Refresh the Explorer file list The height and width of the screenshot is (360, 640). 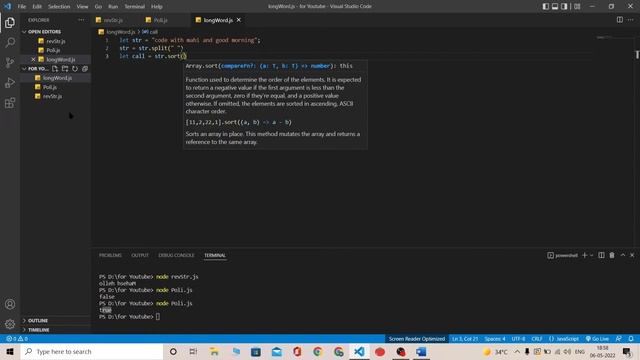(x=75, y=69)
